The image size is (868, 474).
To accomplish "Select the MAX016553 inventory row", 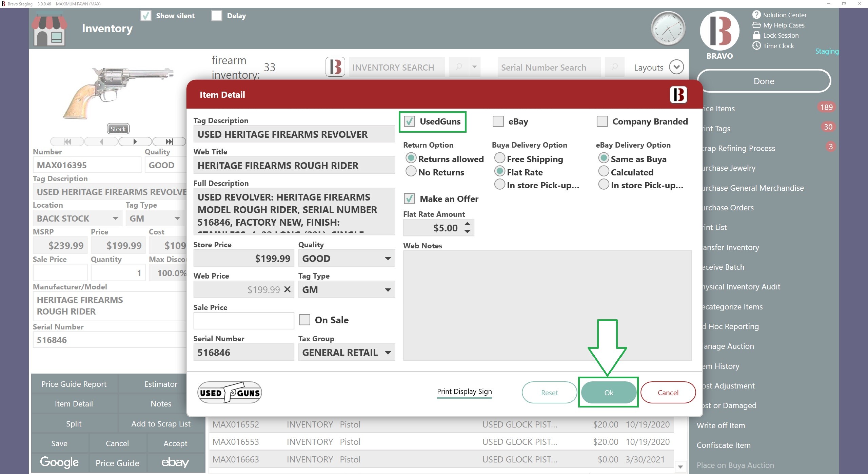I will click(441, 441).
